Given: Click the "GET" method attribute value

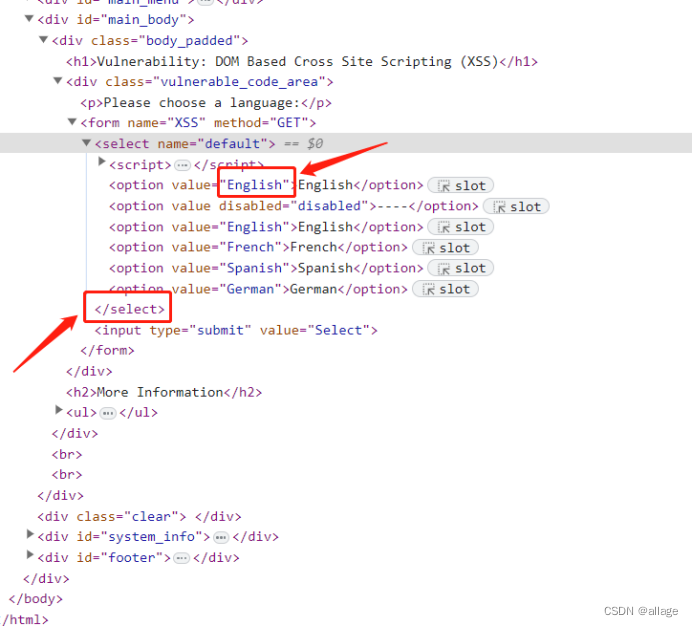Looking at the screenshot, I should coord(289,123).
